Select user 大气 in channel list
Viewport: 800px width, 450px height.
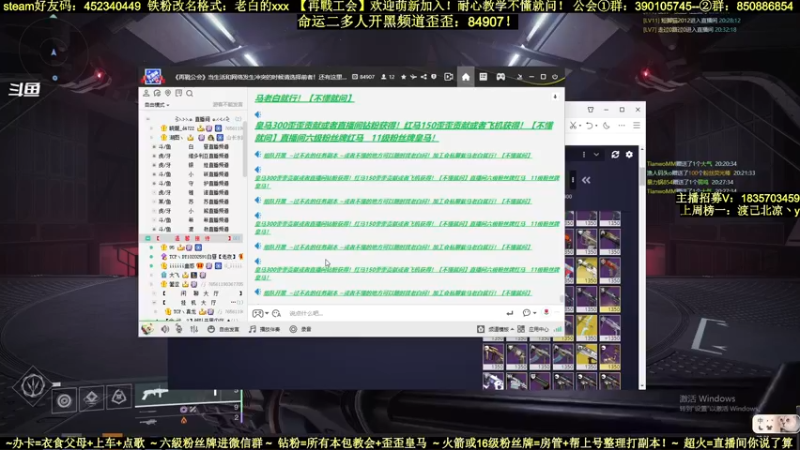click(174, 275)
